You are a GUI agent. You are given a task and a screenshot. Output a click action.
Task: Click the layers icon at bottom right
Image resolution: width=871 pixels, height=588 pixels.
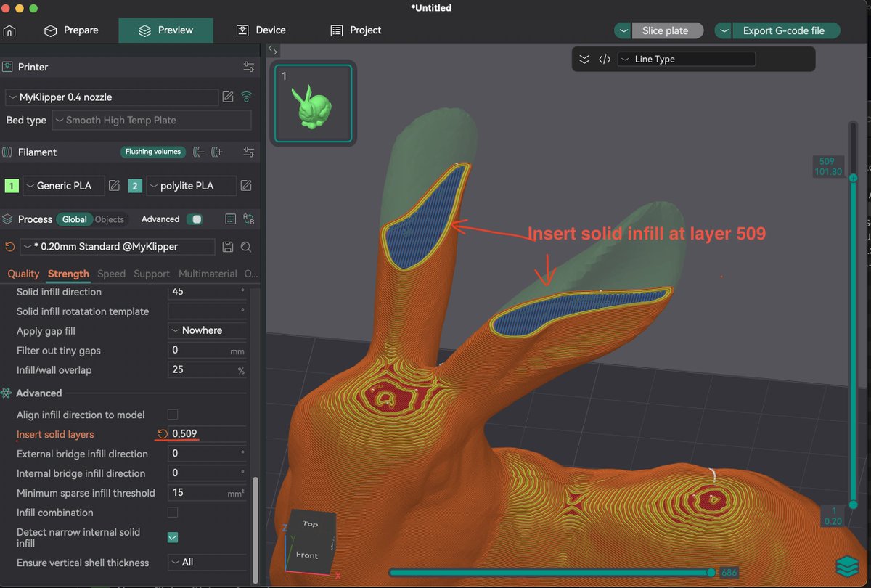tap(846, 565)
